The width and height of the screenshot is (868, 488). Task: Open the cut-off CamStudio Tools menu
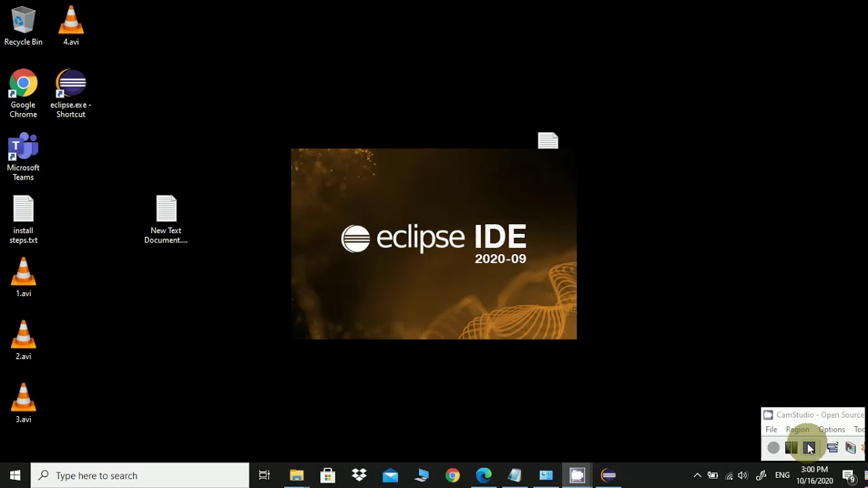(859, 430)
